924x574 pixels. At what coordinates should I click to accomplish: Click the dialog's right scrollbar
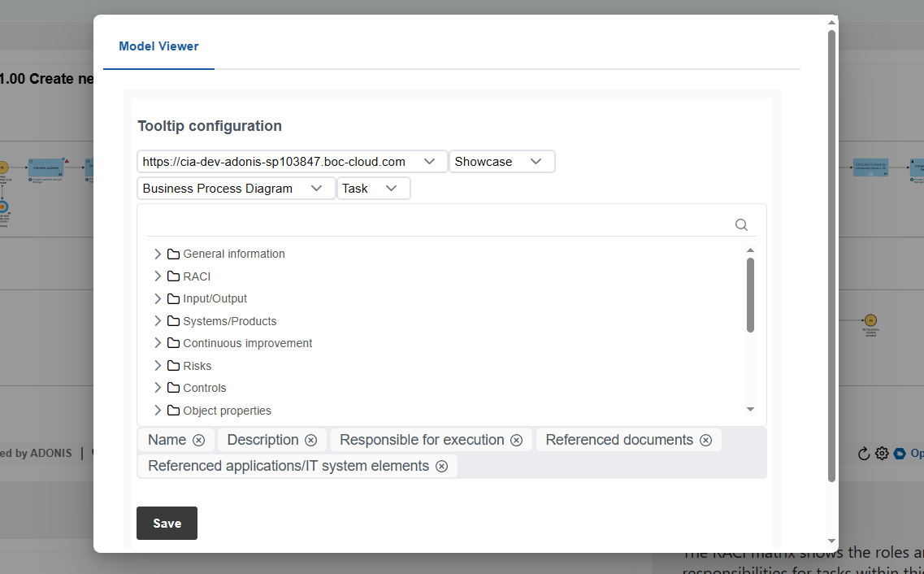(833, 244)
